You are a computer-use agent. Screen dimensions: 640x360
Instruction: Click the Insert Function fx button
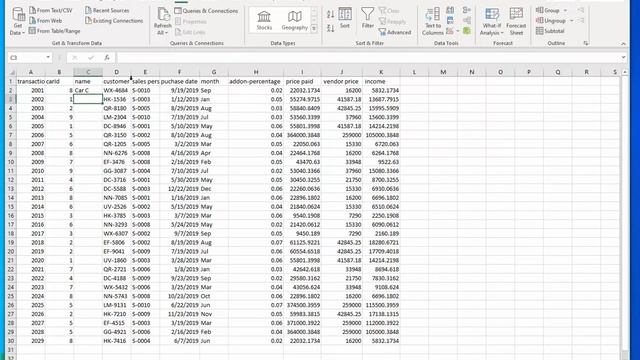coord(107,58)
